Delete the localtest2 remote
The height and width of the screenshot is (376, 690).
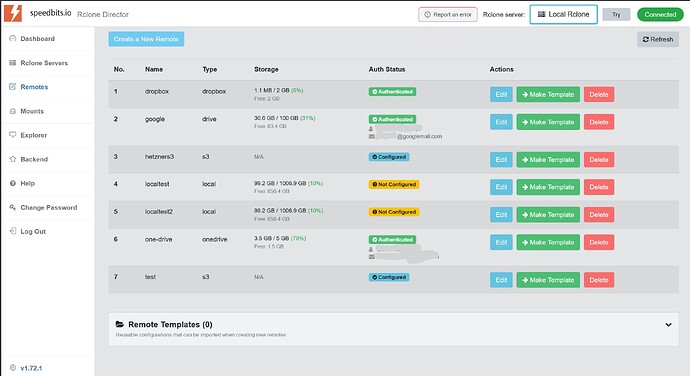point(599,214)
